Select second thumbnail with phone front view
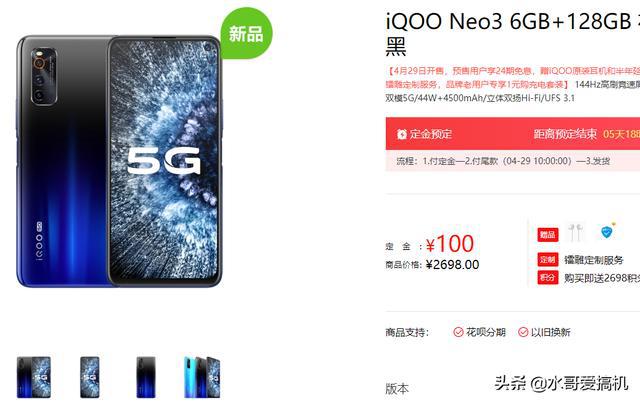 [89, 377]
